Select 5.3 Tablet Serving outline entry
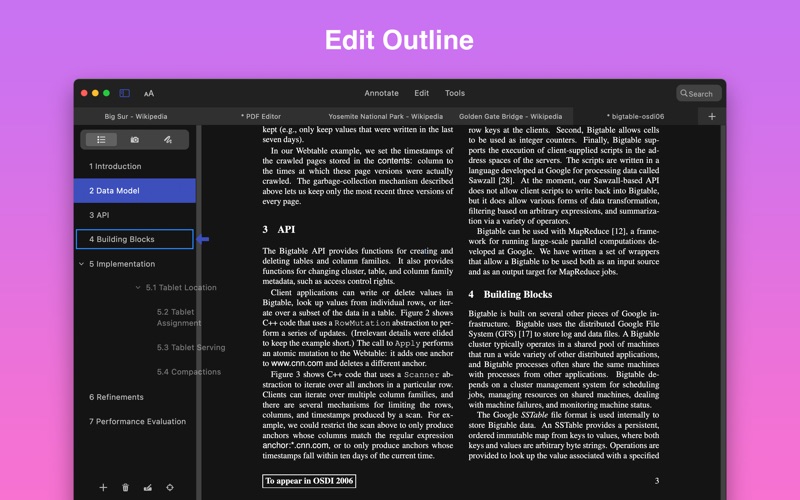Viewport: 800px width, 500px height. [191, 347]
